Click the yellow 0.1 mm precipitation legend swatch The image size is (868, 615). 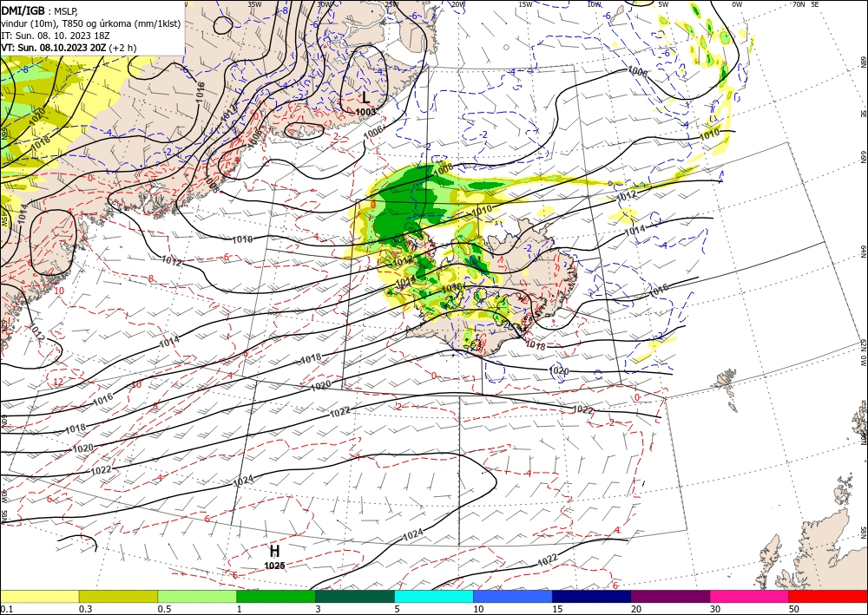[39, 597]
